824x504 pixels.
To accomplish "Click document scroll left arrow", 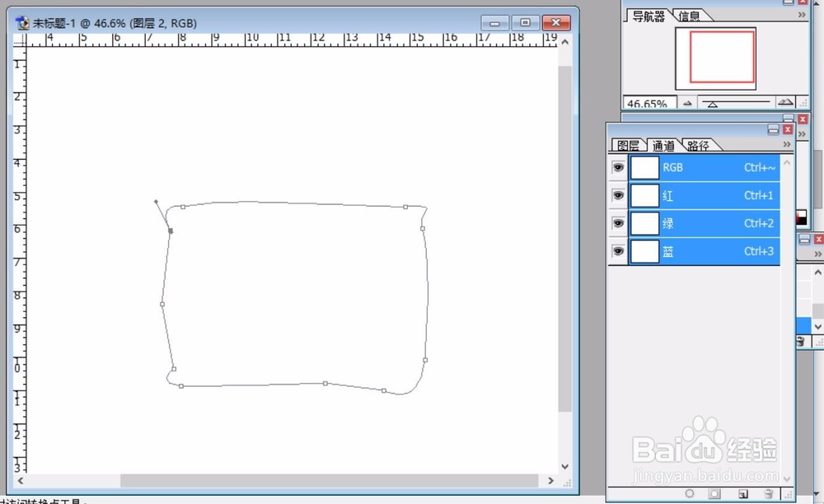I will [x=21, y=480].
